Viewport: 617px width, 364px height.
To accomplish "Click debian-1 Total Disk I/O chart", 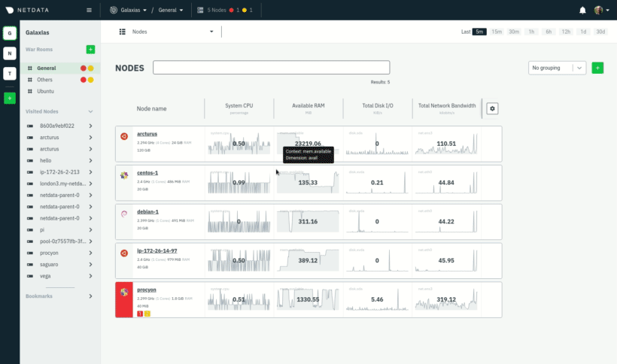I will (x=377, y=221).
